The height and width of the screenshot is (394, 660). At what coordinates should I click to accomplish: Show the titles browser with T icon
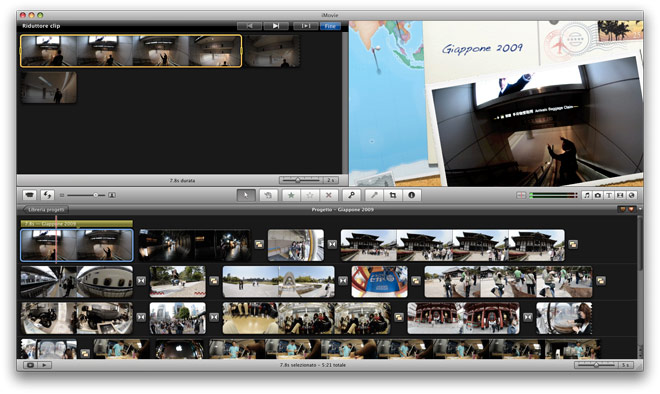click(x=609, y=195)
